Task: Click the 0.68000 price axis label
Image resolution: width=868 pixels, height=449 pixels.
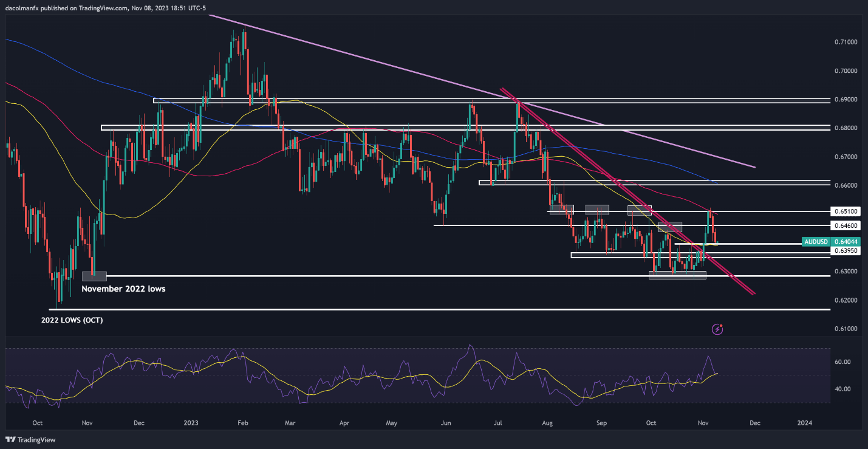Action: (846, 128)
